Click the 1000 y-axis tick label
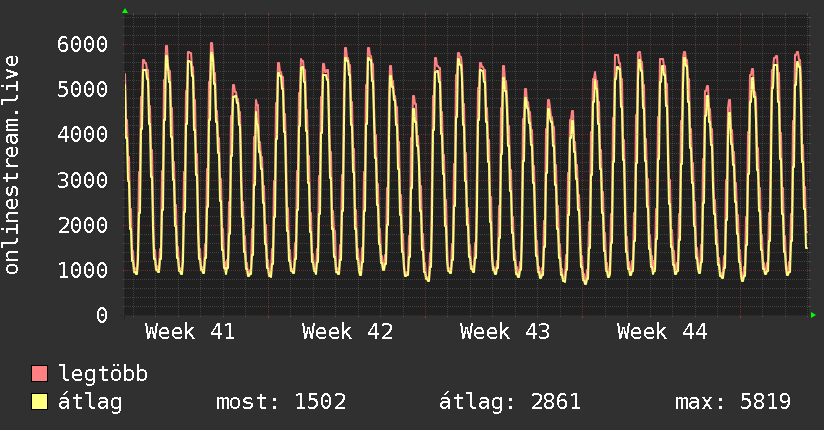824x430 pixels. 84,270
